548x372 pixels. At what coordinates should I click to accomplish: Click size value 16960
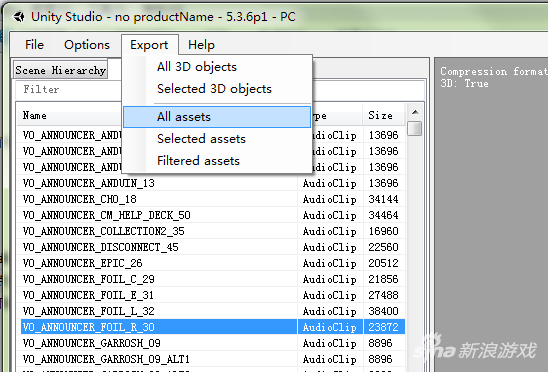(383, 231)
